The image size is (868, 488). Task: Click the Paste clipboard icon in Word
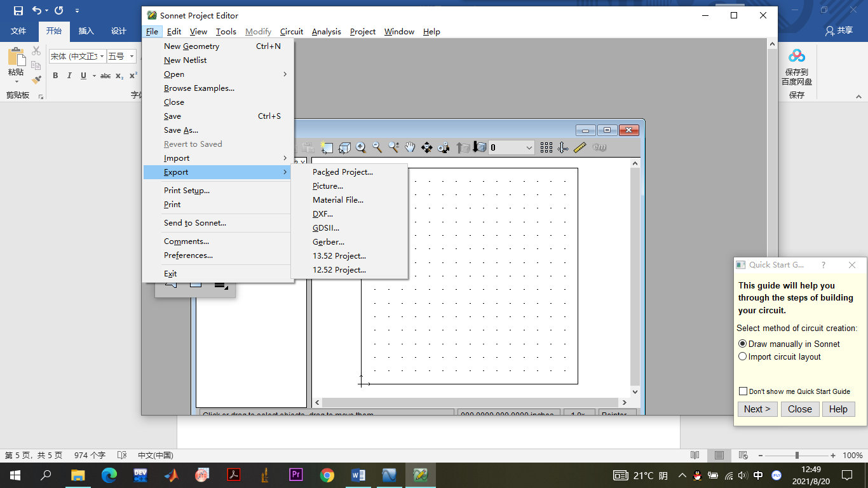(x=16, y=58)
